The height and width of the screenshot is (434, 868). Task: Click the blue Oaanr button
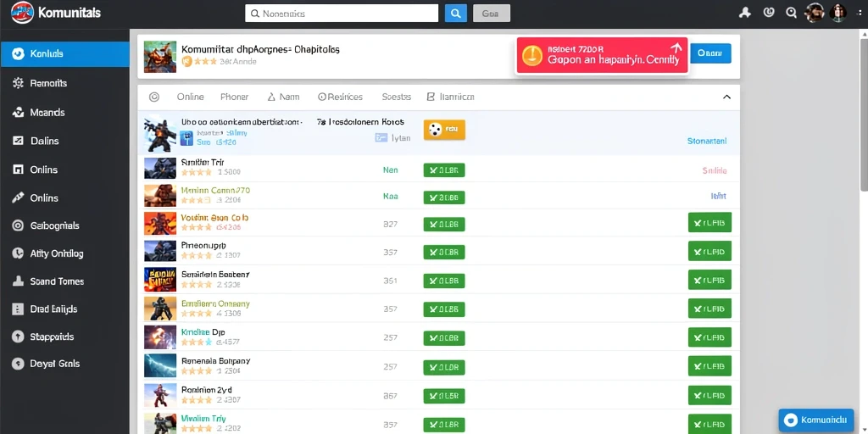(711, 53)
